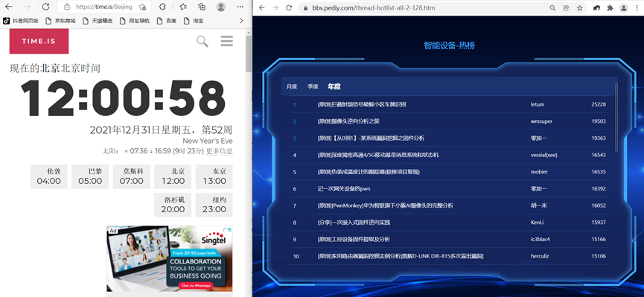Select the 伦敦 04:00 time tile

click(x=48, y=176)
